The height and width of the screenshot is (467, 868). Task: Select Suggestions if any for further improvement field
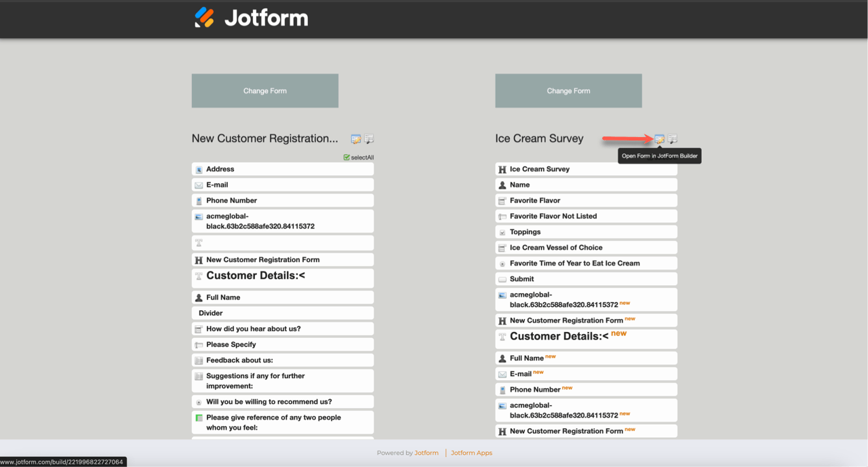coord(283,381)
